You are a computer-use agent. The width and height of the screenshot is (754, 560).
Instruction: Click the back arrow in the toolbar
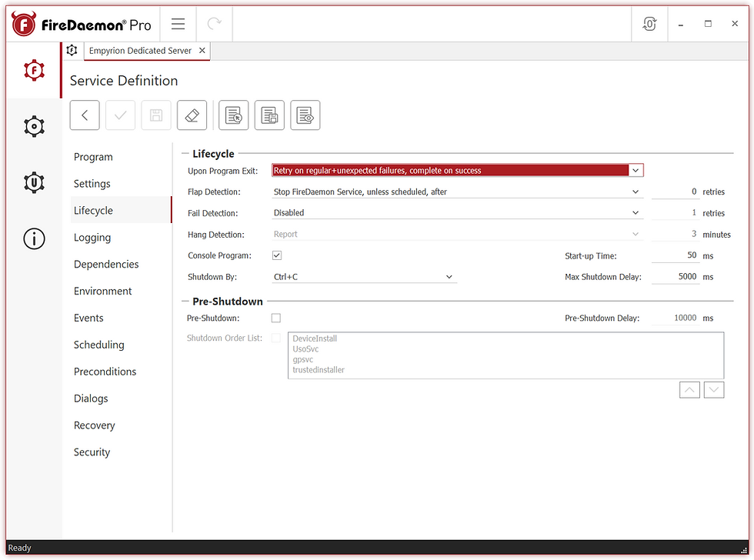point(85,115)
